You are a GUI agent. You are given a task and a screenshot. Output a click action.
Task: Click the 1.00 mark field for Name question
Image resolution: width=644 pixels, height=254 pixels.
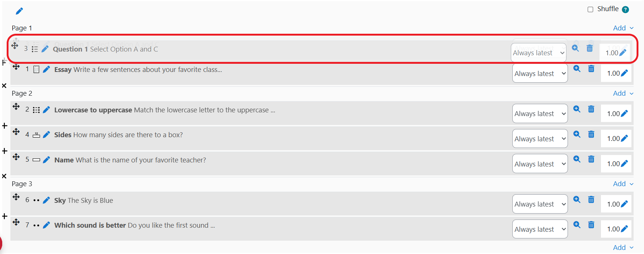[x=613, y=164]
